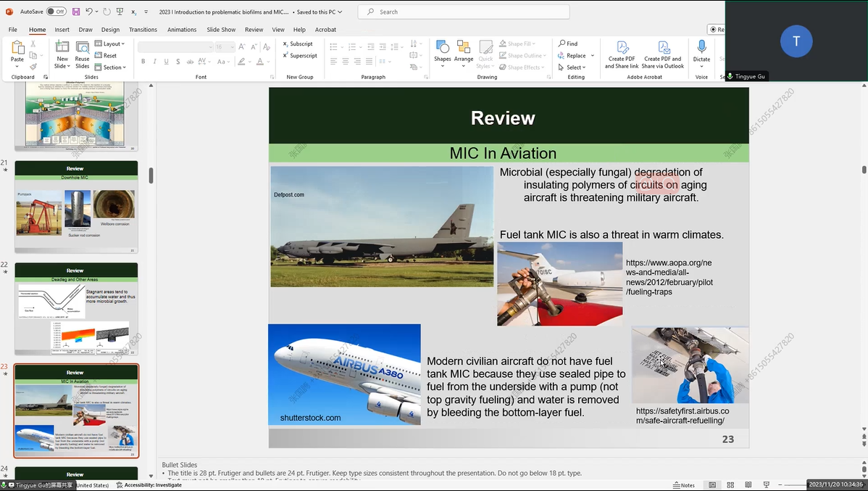
Task: Start presentation from beginning icon
Action: 121,12
